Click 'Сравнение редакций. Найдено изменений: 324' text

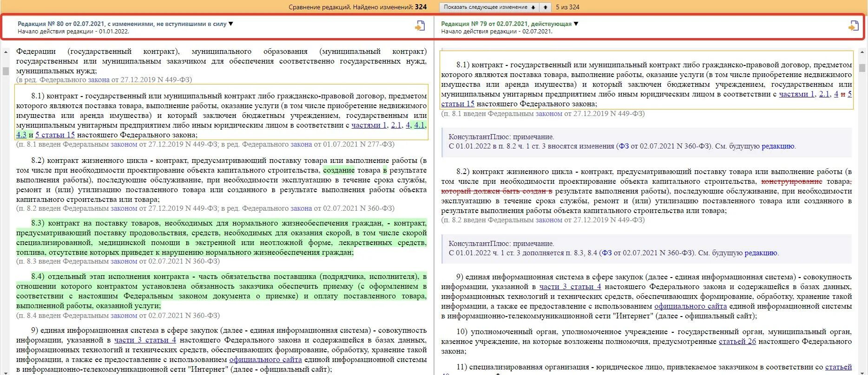coord(358,7)
